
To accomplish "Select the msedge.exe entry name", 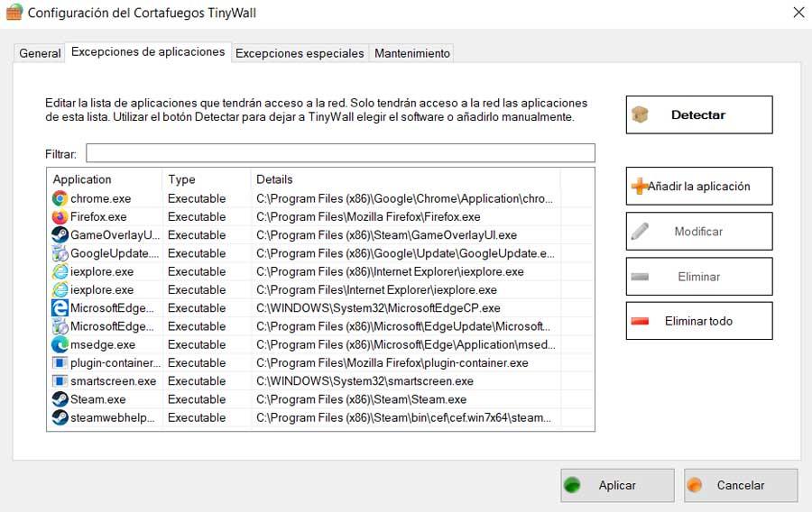I will click(x=103, y=344).
